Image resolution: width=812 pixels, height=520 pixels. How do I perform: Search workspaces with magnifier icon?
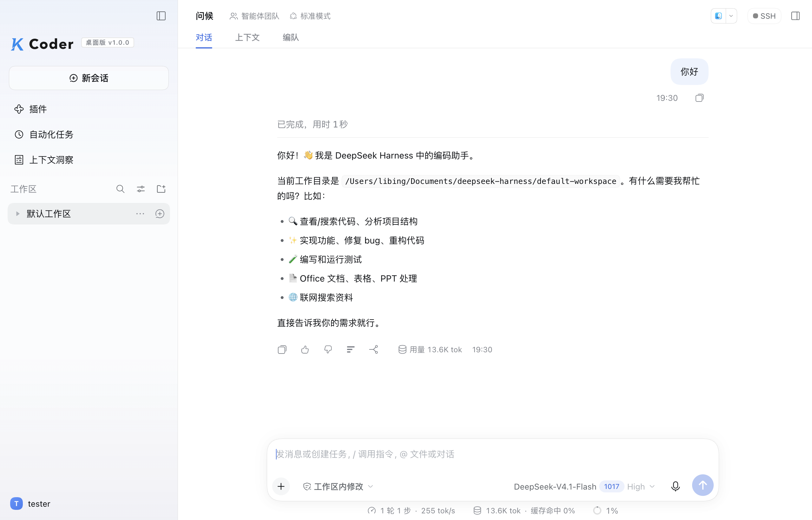coord(120,189)
